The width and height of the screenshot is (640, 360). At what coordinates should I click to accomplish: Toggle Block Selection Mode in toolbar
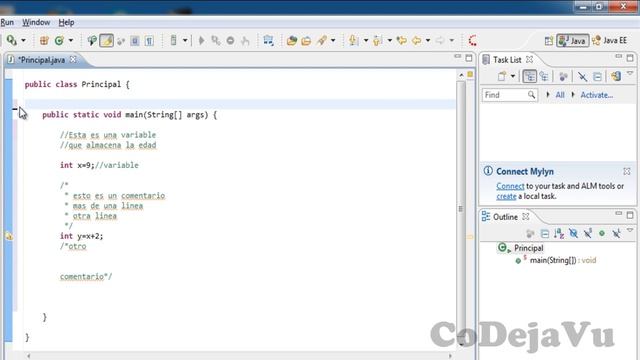click(x=135, y=40)
